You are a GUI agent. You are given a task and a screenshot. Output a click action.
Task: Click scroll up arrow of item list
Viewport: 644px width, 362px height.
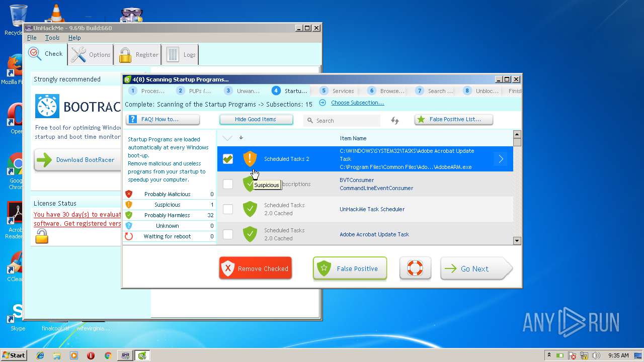(x=517, y=134)
